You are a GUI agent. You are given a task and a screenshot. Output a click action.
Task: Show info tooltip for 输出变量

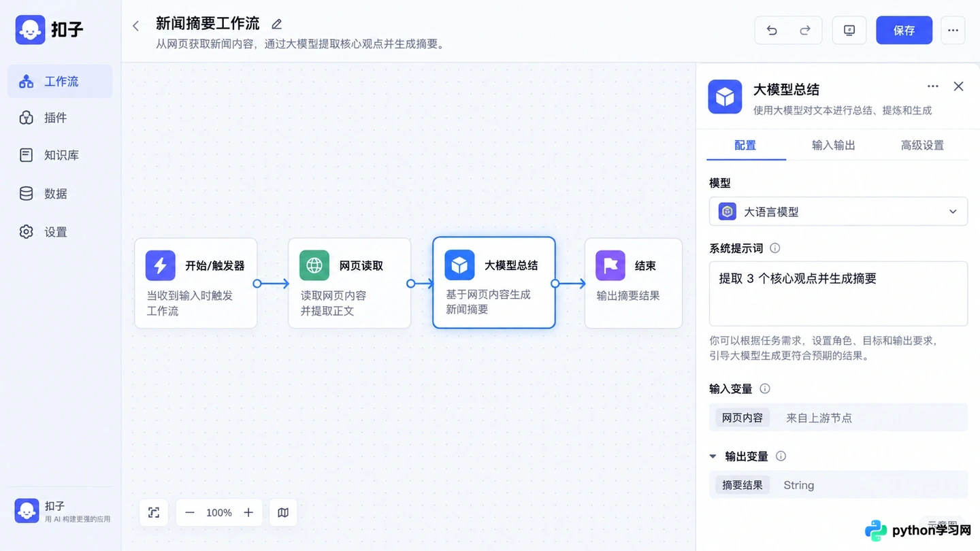[x=781, y=456]
